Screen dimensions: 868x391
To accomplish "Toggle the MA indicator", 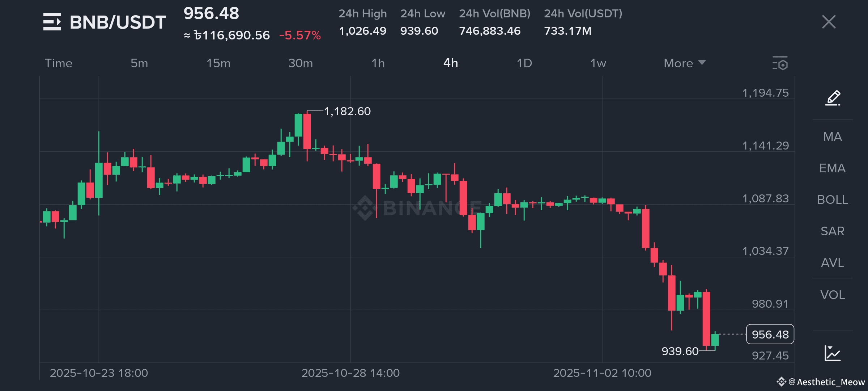I will click(833, 137).
